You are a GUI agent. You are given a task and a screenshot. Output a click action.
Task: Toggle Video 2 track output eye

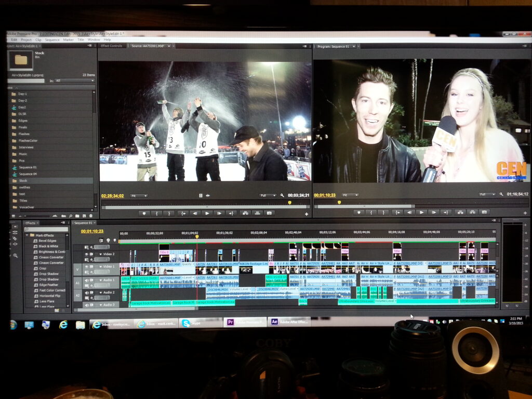[x=87, y=254]
